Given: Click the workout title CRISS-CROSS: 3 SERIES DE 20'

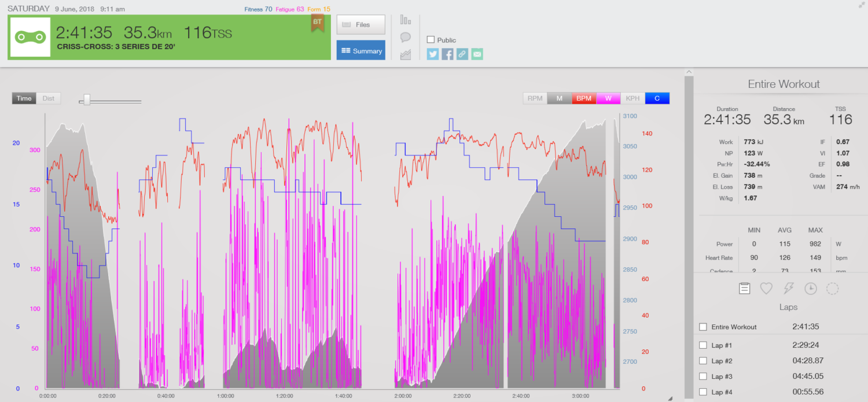Looking at the screenshot, I should pos(116,46).
